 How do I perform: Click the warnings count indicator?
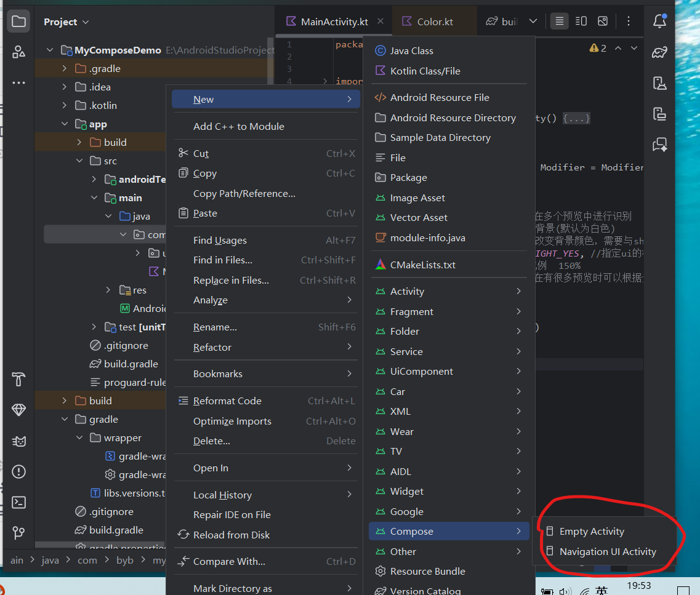(x=598, y=48)
